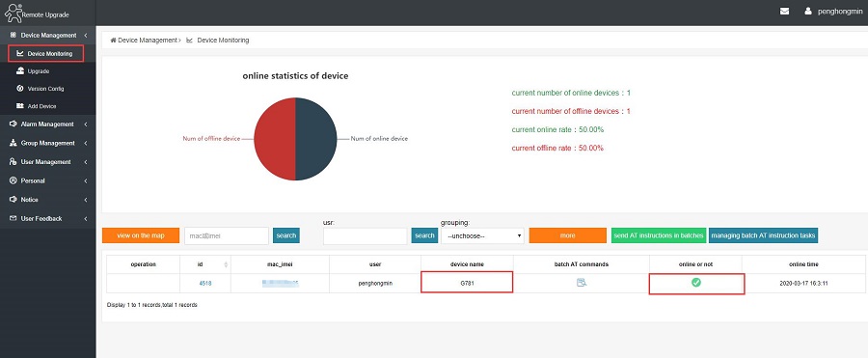This screenshot has height=358, width=868.
Task: Click the green online checkmark for G781
Action: [x=695, y=283]
